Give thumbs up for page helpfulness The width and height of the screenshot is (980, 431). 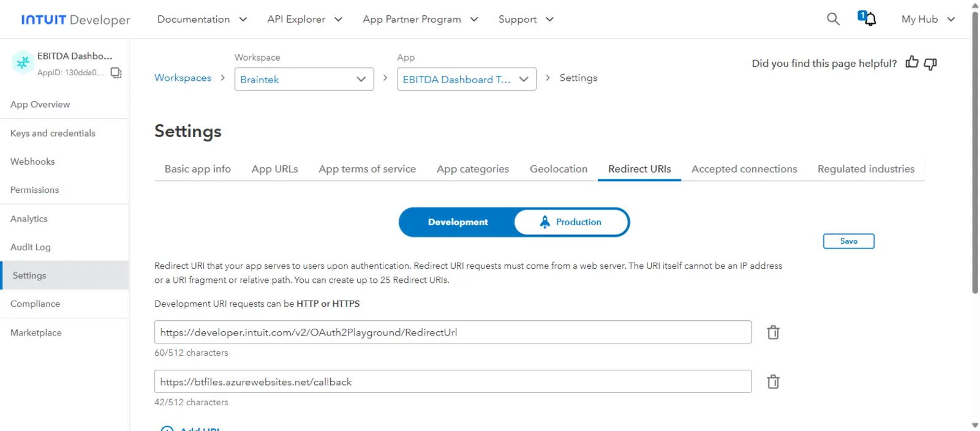[912, 62]
